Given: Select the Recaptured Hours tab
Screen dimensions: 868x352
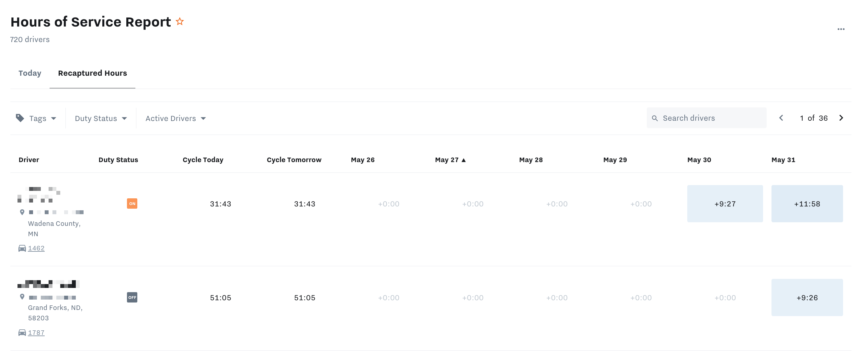Looking at the screenshot, I should (92, 73).
